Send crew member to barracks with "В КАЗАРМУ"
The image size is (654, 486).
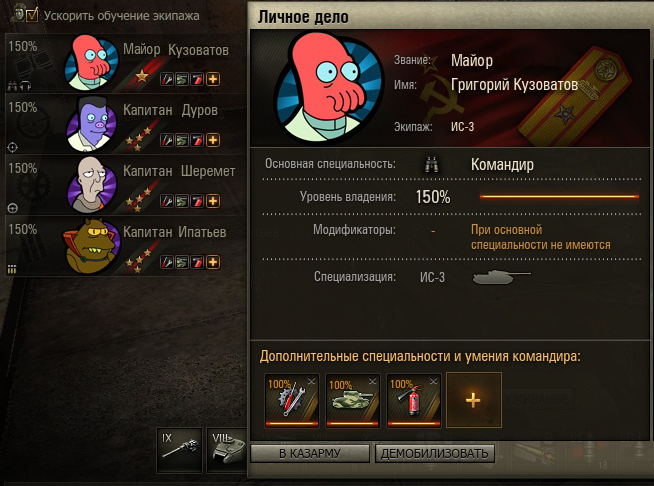click(x=310, y=453)
